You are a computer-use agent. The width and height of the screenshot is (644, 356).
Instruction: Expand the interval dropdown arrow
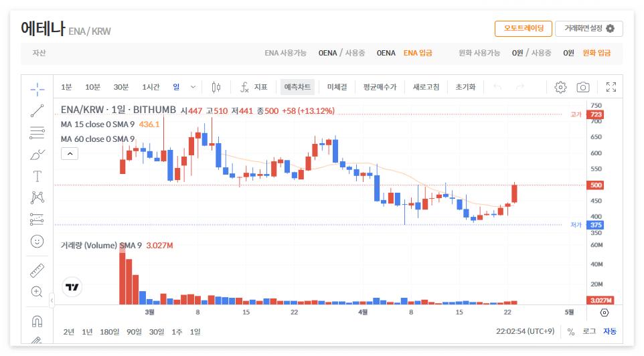pos(193,87)
